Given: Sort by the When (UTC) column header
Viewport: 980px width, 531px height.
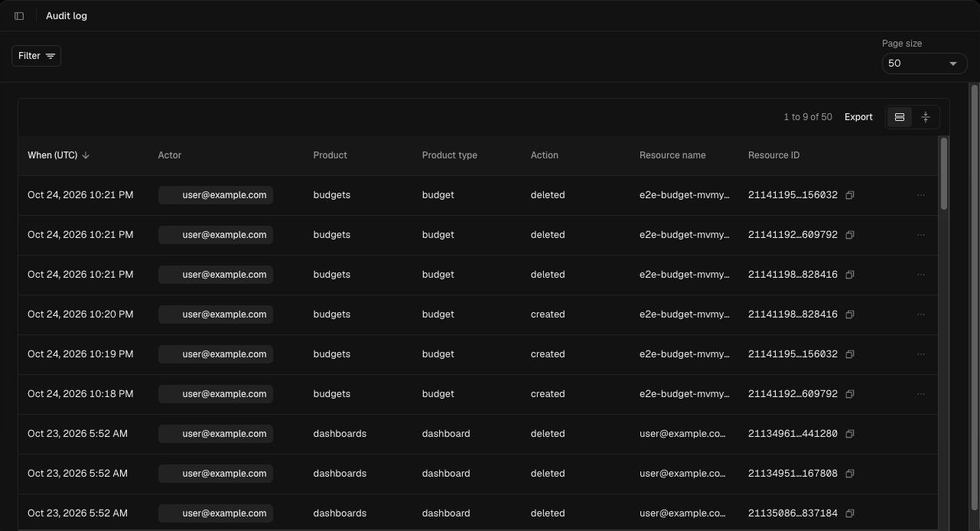Looking at the screenshot, I should (59, 155).
